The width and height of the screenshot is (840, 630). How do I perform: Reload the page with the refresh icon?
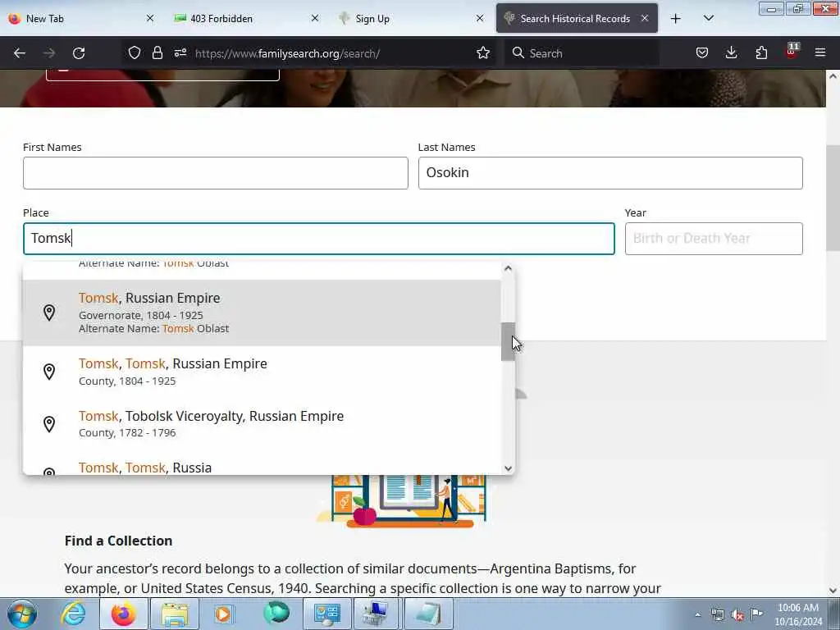[79, 53]
